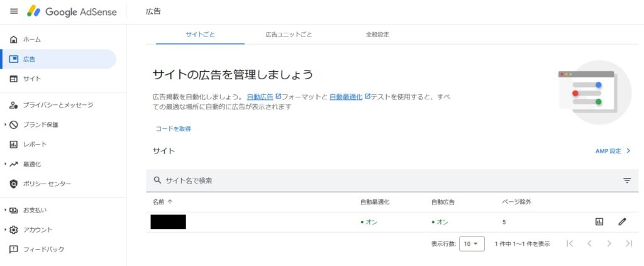Click the pencil edit icon for site
Screen dimensions: 644x266
(622, 222)
